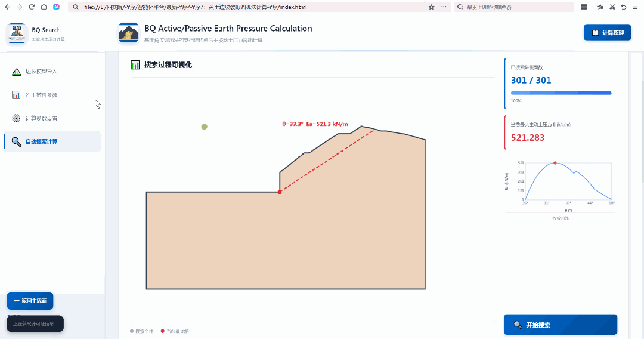Click the mountain dog app logo in header
Viewport: 644px width, 339px height.
pyautogui.click(x=128, y=33)
